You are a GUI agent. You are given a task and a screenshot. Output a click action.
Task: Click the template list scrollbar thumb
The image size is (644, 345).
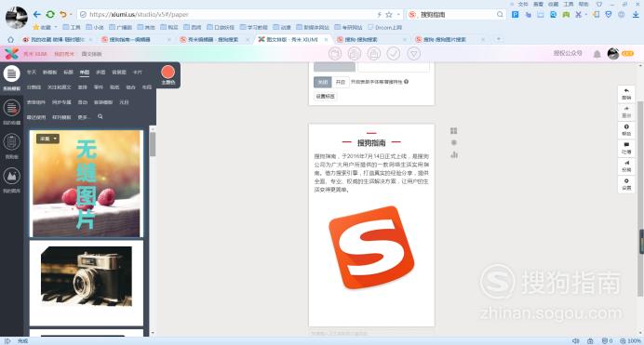click(x=153, y=144)
